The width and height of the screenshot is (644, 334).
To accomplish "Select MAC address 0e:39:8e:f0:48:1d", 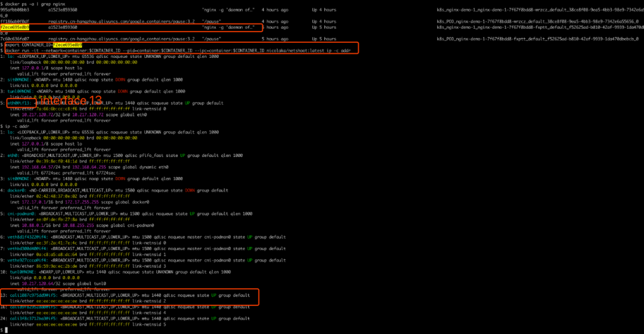I will pyautogui.click(x=57, y=161).
